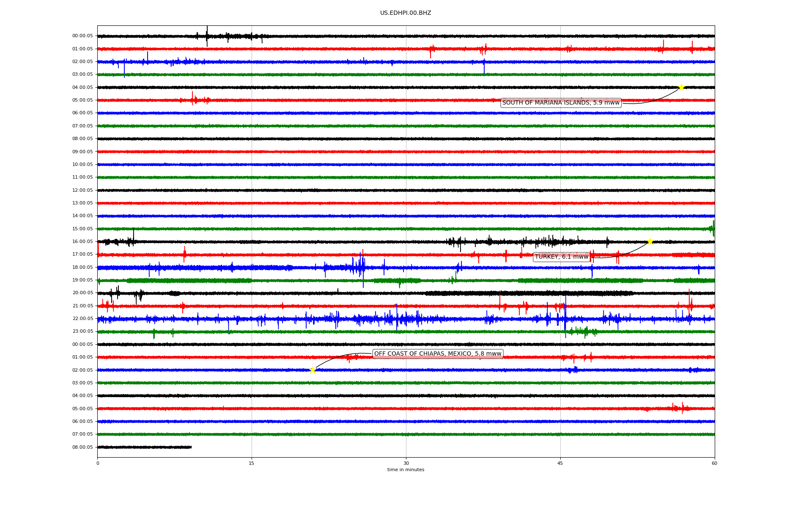Click the 08:00:05 time label at bottom
Viewport: 812px width, 508px height.
click(x=82, y=447)
